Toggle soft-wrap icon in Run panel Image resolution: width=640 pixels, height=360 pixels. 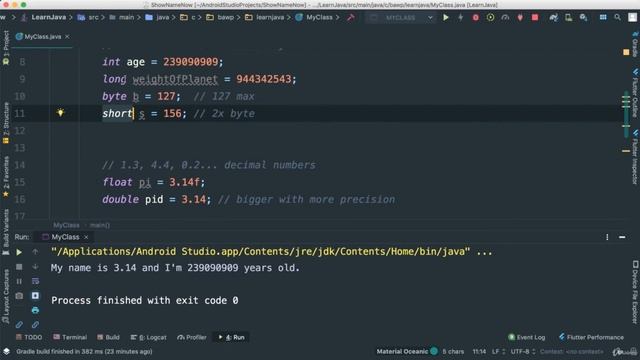tap(35, 281)
